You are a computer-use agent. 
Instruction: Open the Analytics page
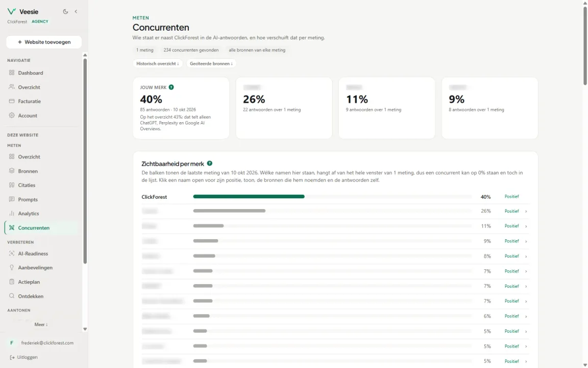click(29, 213)
